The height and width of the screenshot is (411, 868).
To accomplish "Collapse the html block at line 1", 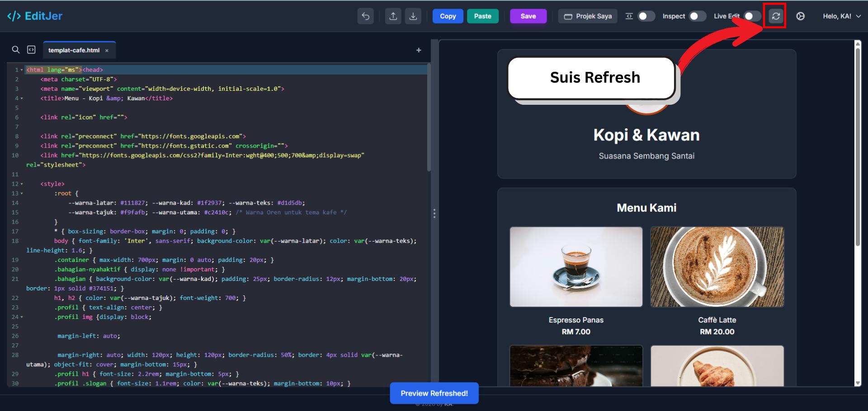I will tap(22, 70).
